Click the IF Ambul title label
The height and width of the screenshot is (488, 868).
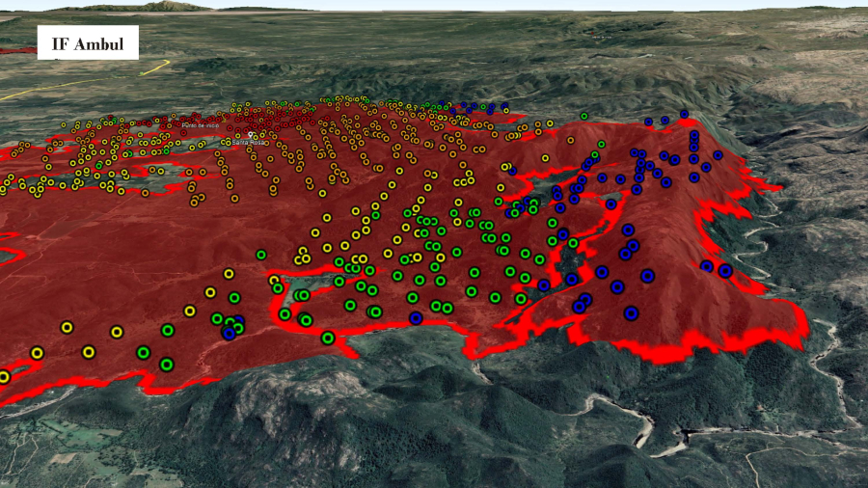tap(88, 42)
